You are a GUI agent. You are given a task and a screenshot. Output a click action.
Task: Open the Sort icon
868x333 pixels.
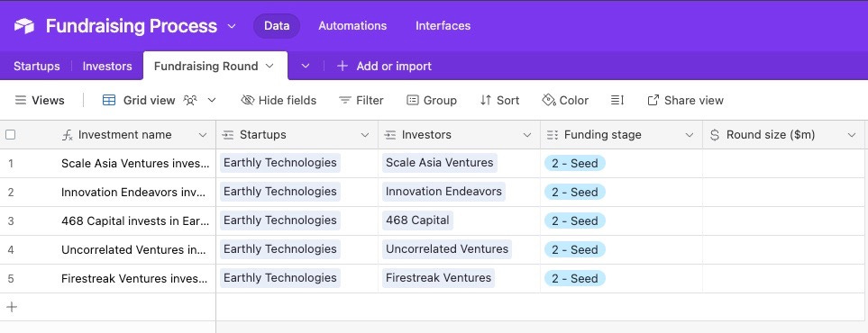[x=486, y=100]
